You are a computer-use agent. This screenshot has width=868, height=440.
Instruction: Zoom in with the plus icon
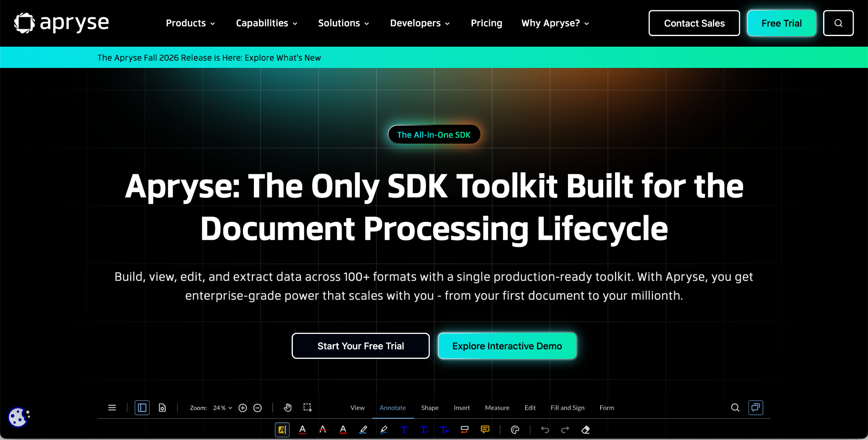243,408
